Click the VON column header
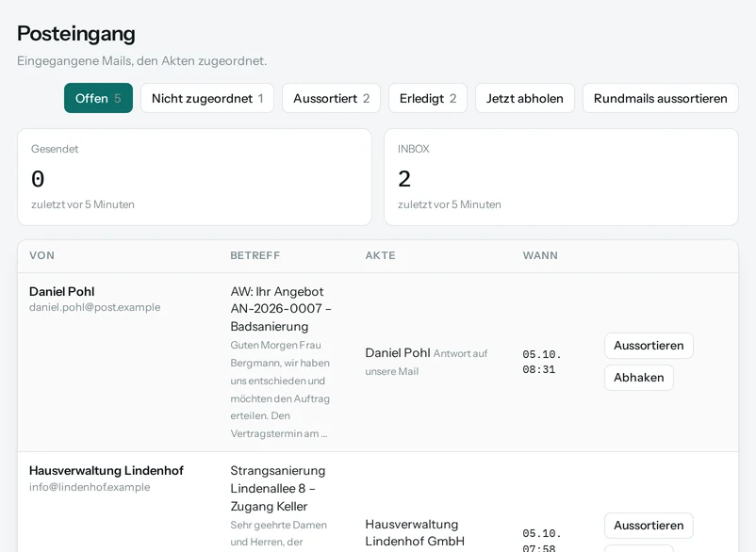This screenshot has height=552, width=756. [41, 255]
